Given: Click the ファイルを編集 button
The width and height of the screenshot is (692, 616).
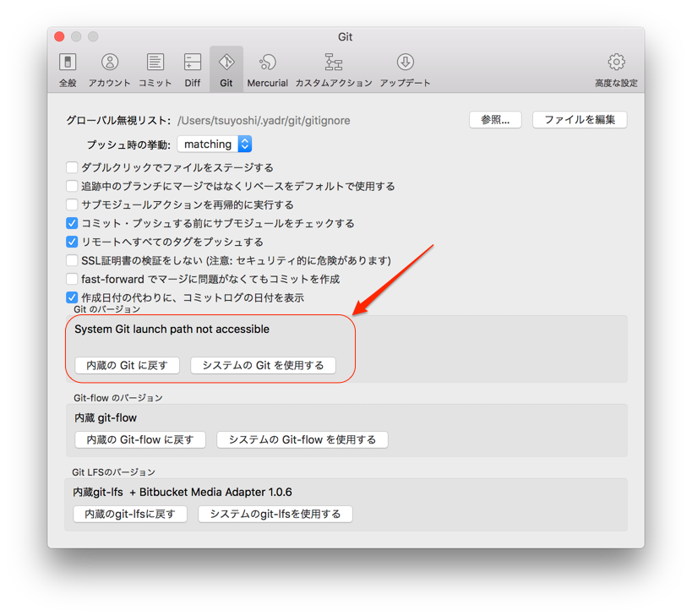Looking at the screenshot, I should (x=580, y=120).
